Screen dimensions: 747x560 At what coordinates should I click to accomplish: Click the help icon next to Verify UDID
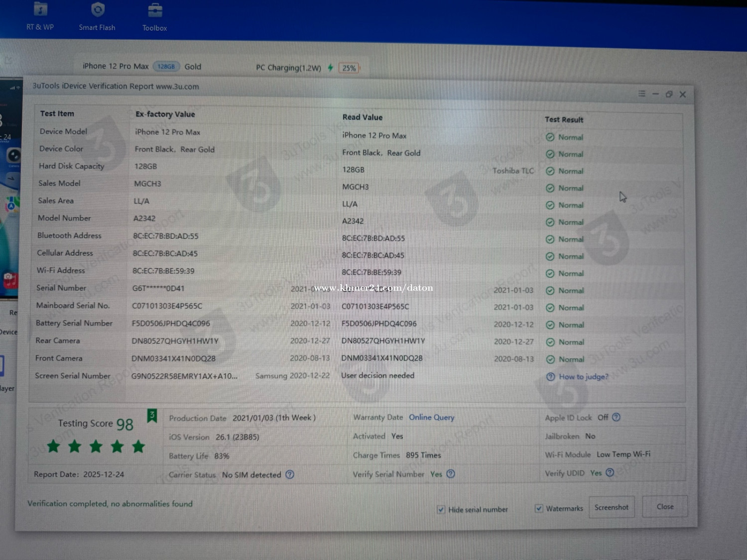[x=610, y=472]
